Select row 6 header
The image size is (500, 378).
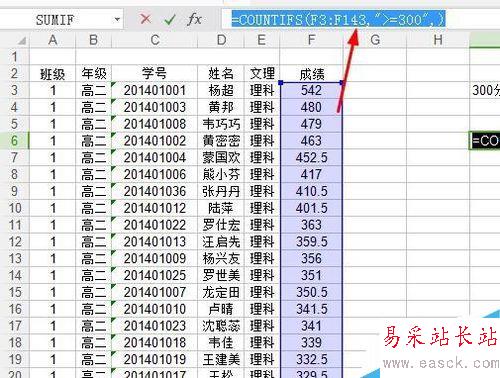(x=15, y=141)
